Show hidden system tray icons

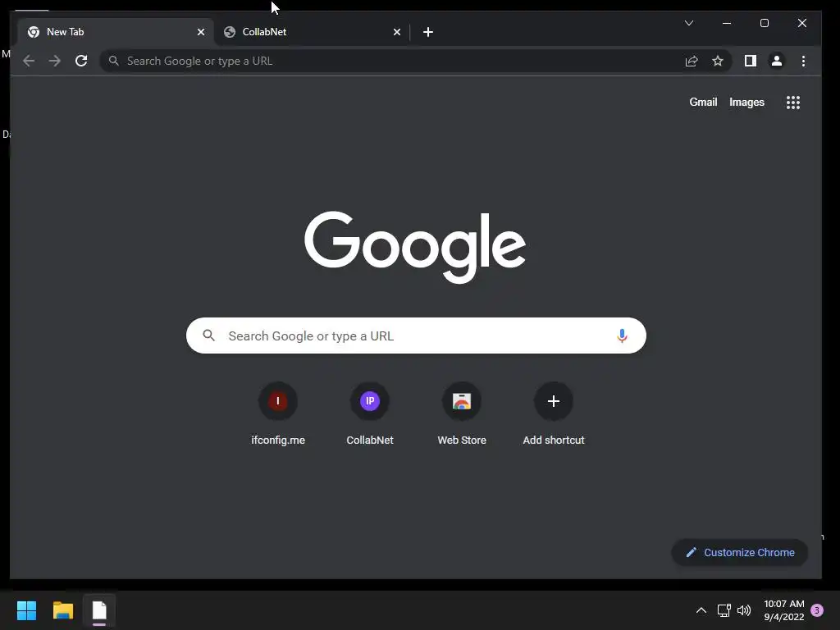(701, 610)
